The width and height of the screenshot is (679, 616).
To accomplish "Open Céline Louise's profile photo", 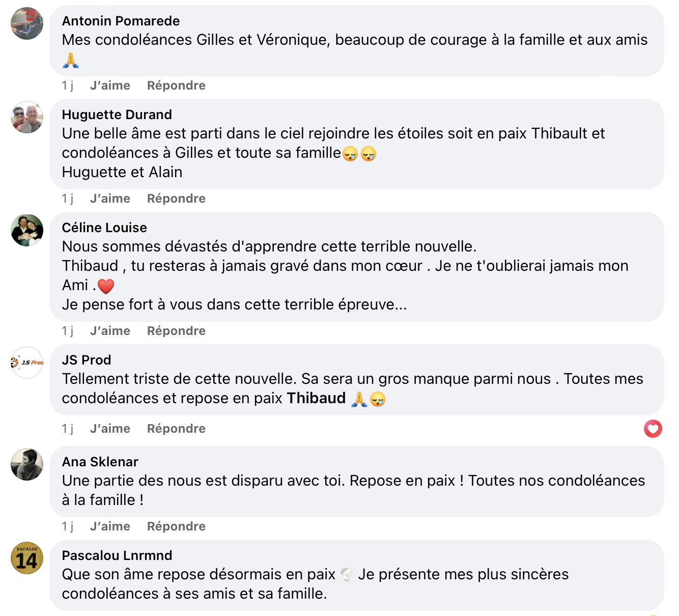I will [27, 230].
